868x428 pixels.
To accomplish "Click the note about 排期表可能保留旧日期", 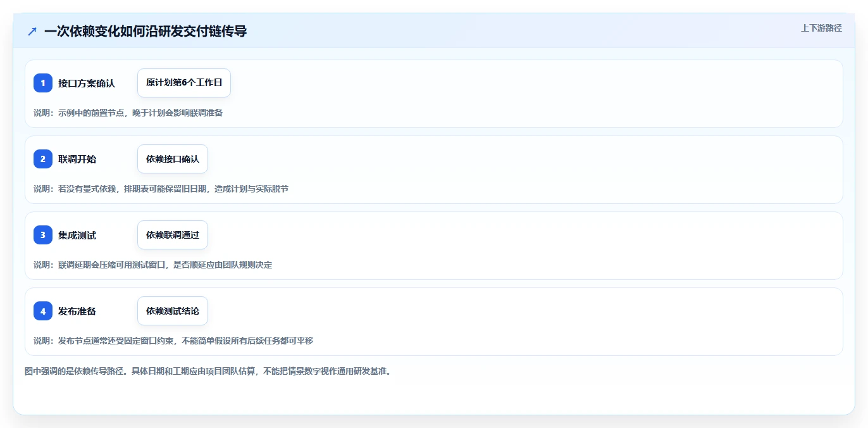I will tap(161, 189).
